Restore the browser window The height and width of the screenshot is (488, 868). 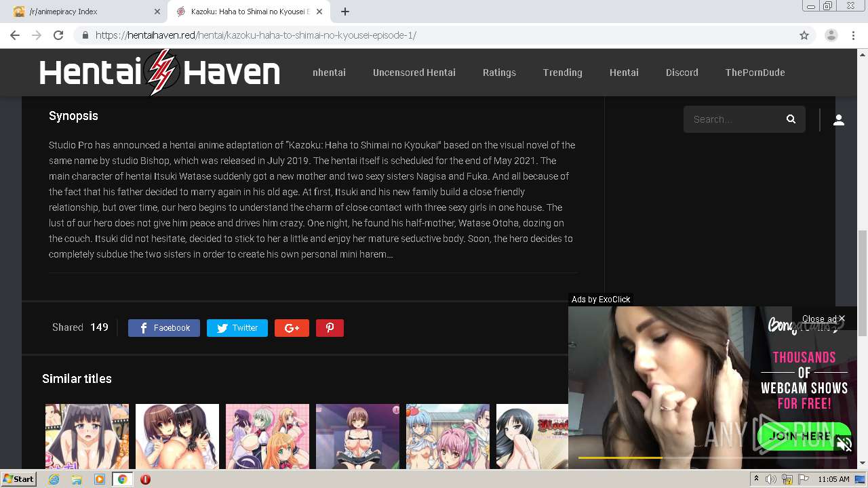(x=828, y=6)
